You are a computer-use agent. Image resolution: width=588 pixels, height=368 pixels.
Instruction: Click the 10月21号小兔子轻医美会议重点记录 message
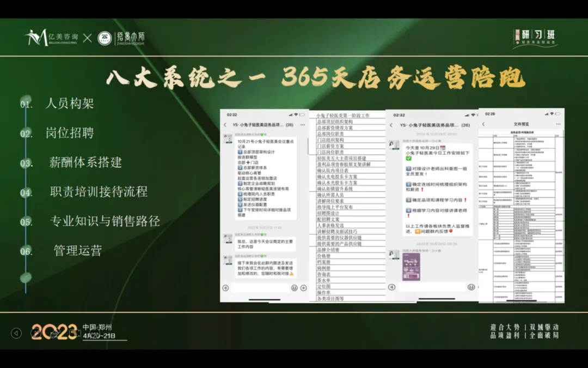tap(266, 178)
